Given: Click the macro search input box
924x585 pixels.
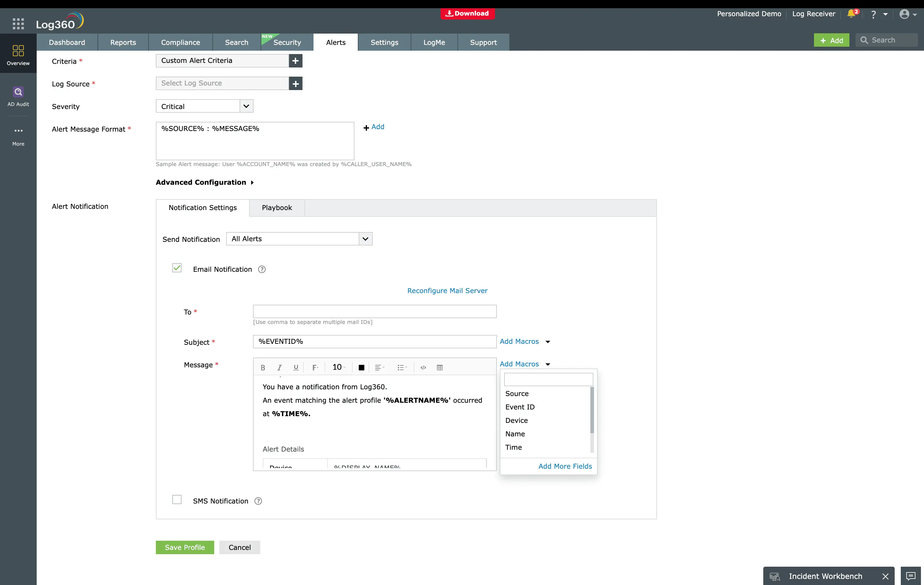Looking at the screenshot, I should click(x=548, y=380).
